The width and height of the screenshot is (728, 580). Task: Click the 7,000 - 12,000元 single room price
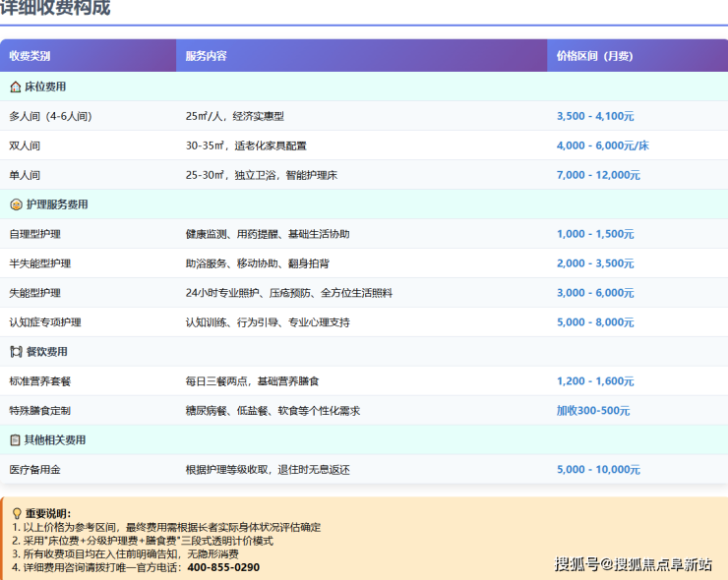tap(598, 175)
